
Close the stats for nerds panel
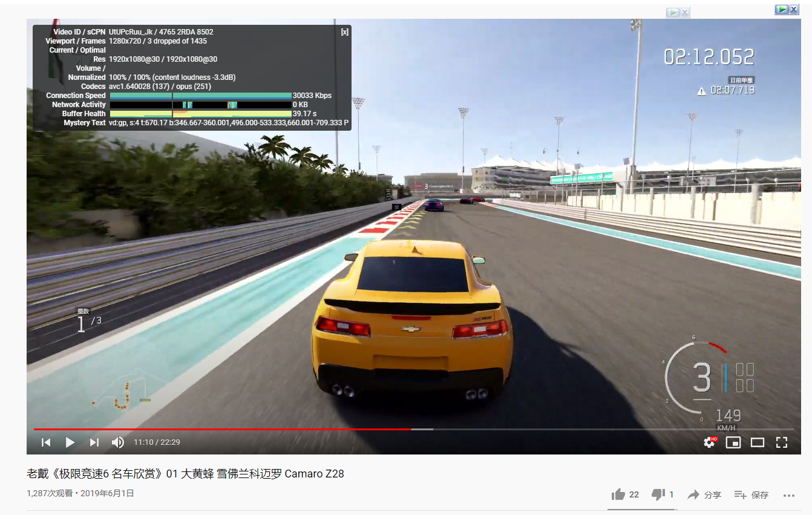[x=345, y=32]
